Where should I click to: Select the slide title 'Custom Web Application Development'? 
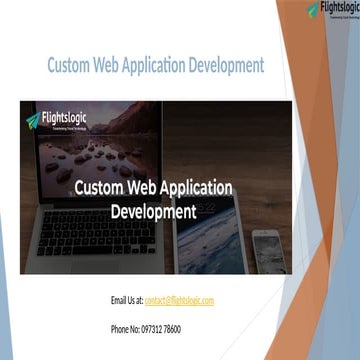pyautogui.click(x=156, y=65)
